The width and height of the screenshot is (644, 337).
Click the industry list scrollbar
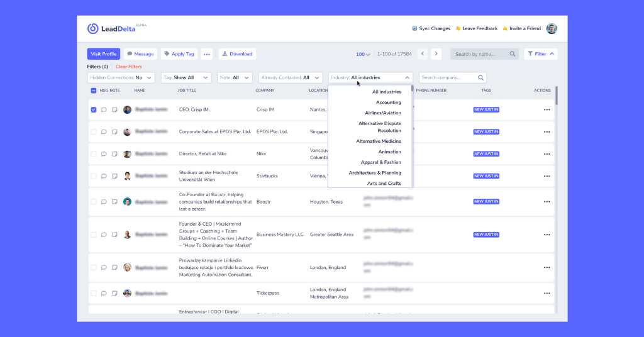(x=412, y=89)
